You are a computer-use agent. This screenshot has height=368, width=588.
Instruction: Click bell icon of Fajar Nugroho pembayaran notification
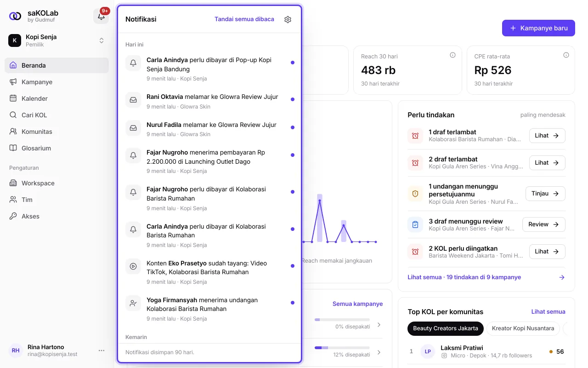point(133,155)
